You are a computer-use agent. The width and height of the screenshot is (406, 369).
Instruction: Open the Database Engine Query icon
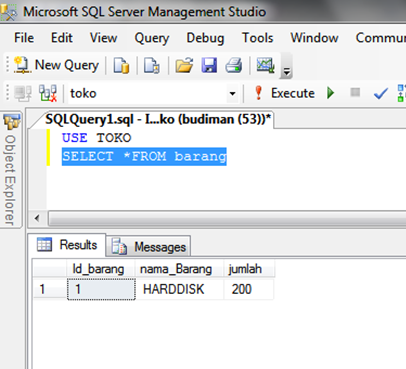tap(121, 65)
